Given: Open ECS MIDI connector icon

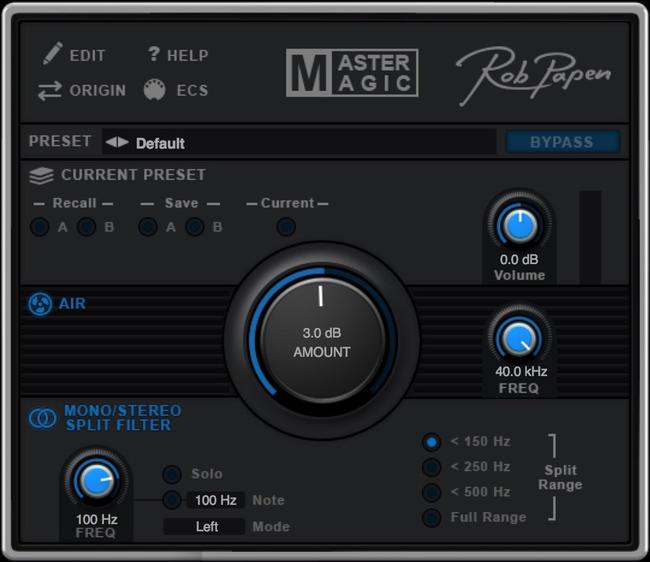Looking at the screenshot, I should [x=155, y=90].
